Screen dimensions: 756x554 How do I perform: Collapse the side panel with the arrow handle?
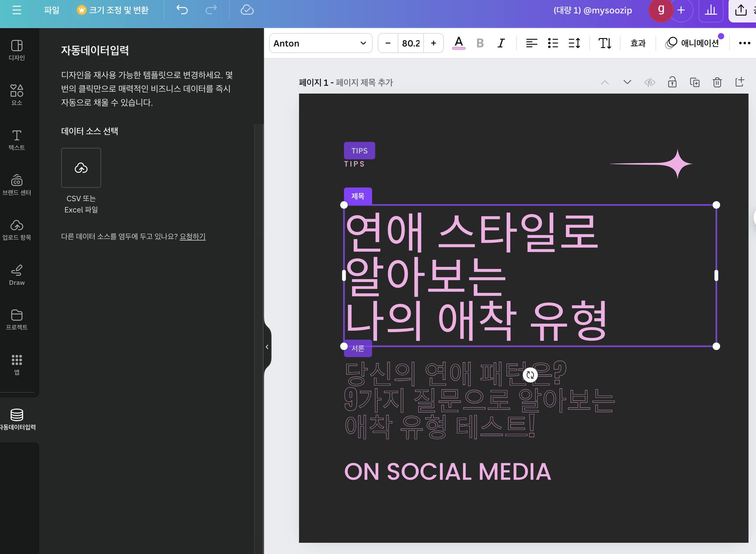pyautogui.click(x=267, y=347)
